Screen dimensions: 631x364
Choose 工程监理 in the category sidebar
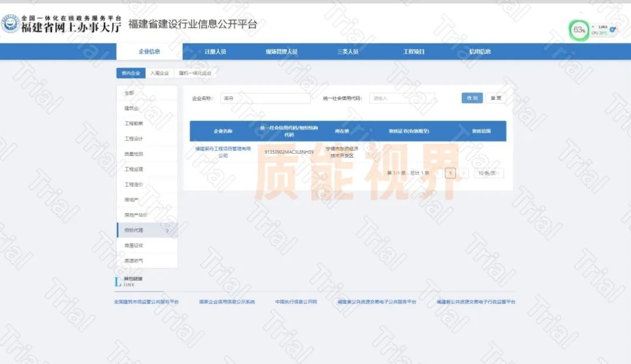pyautogui.click(x=147, y=169)
